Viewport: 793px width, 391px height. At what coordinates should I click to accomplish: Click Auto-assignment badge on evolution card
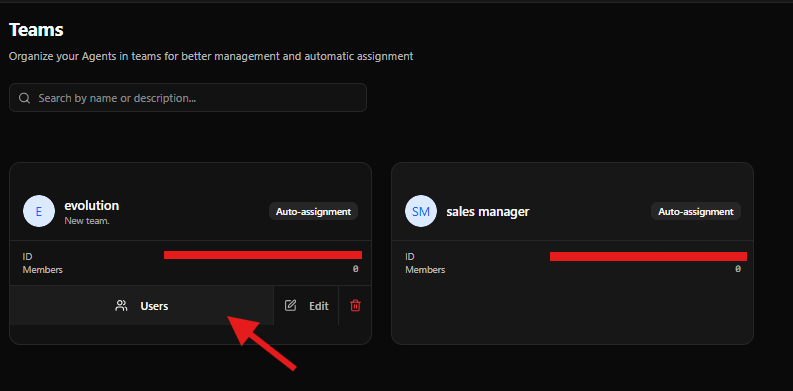[x=314, y=211]
